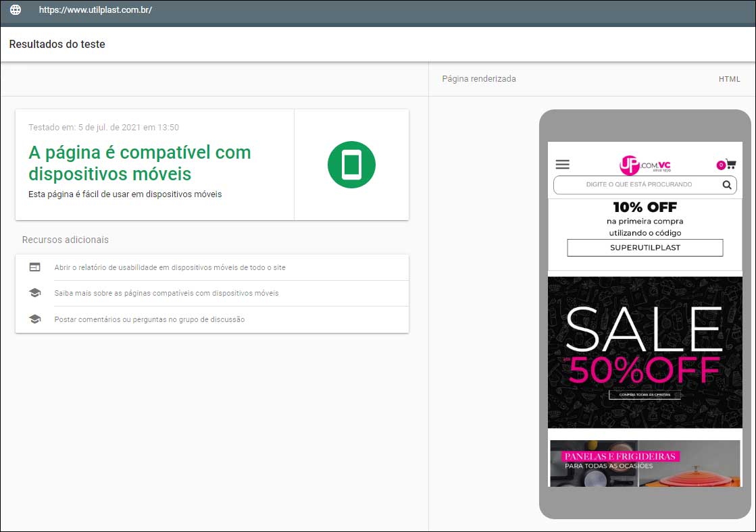Open the site-wide mobile usability report link

170,267
